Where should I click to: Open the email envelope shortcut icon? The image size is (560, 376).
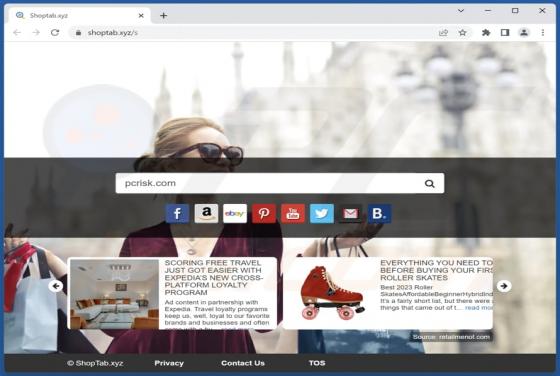350,214
